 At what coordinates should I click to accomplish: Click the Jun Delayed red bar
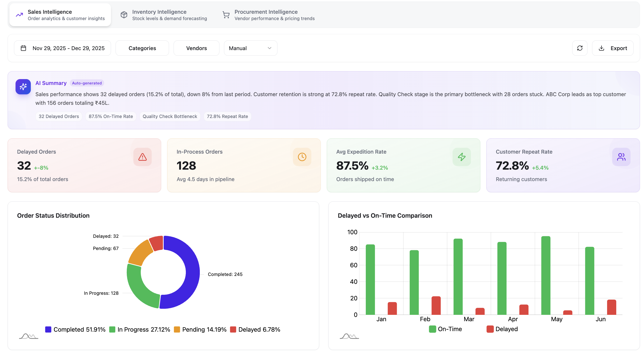coord(612,307)
